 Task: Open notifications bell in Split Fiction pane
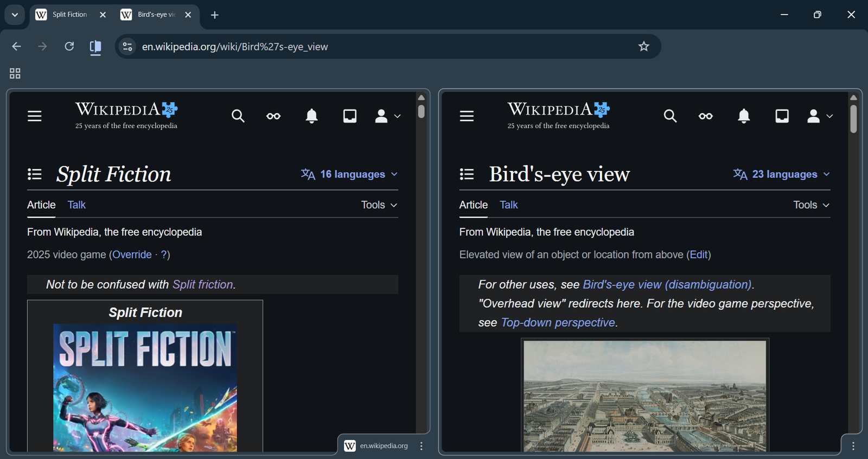point(311,116)
